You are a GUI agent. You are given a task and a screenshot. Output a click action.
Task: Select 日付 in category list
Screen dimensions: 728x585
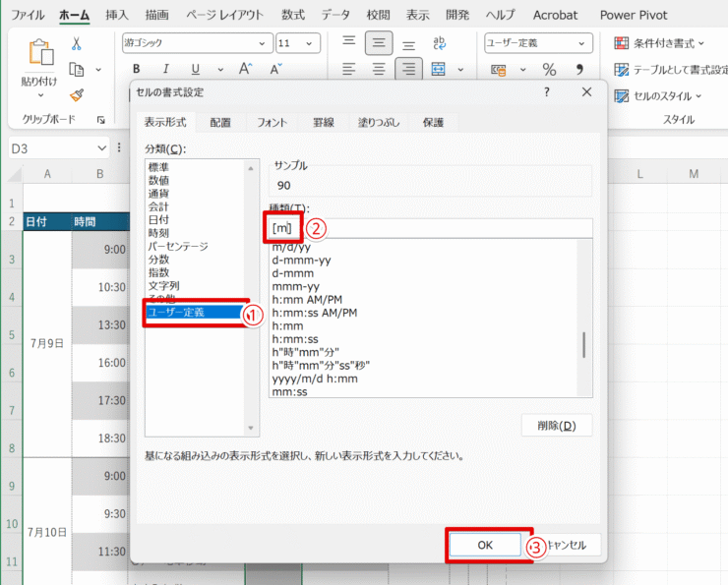click(x=158, y=219)
